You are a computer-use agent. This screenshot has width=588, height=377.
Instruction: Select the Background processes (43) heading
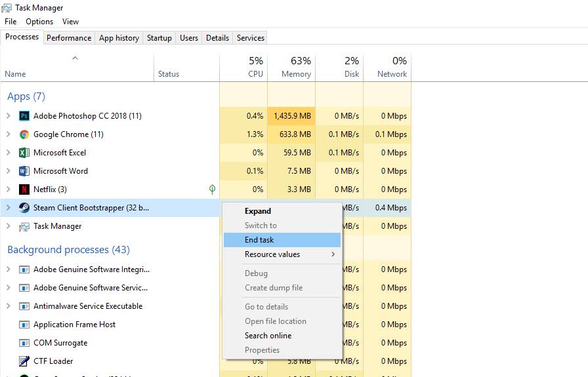(x=69, y=250)
